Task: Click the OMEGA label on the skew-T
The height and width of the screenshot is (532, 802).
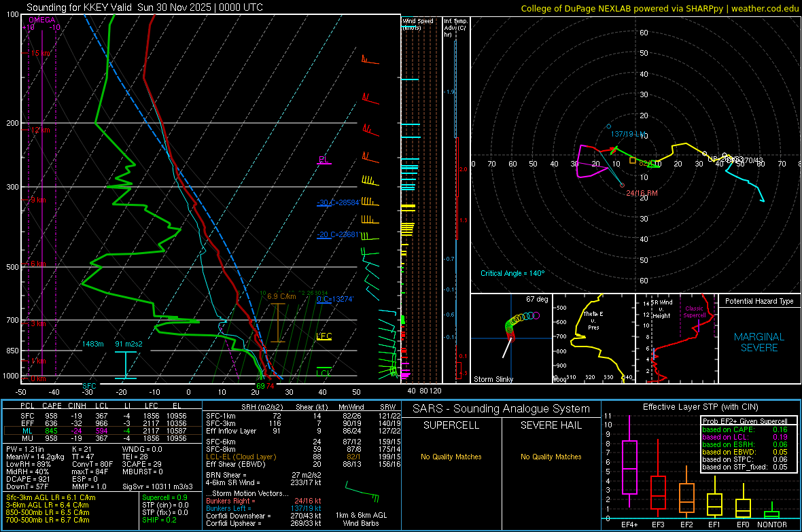Action: click(42, 20)
